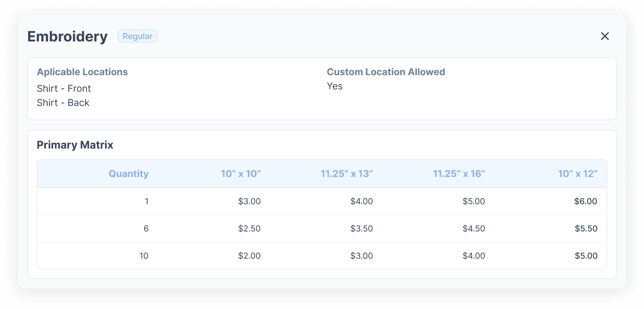Screen dimensions: 644x309
Task: Select the quantity 10 row cell
Action: point(144,256)
